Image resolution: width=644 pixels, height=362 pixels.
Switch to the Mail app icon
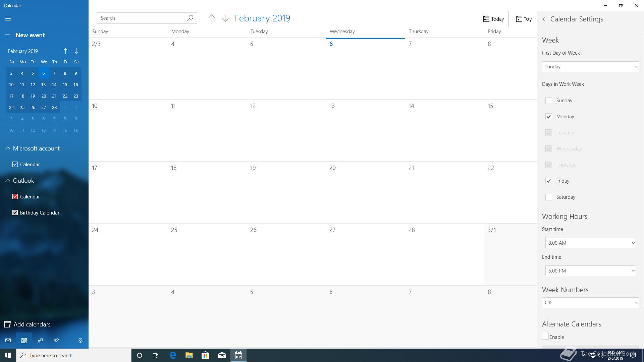[8, 341]
